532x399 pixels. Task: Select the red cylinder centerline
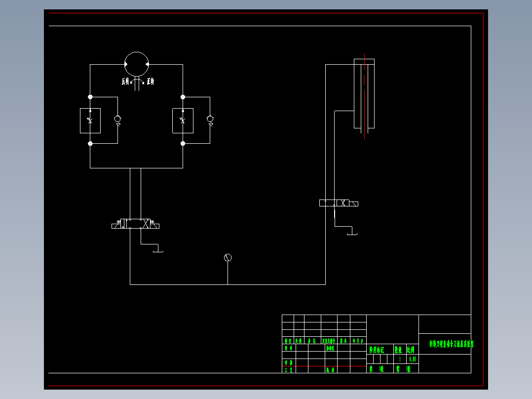(364, 96)
